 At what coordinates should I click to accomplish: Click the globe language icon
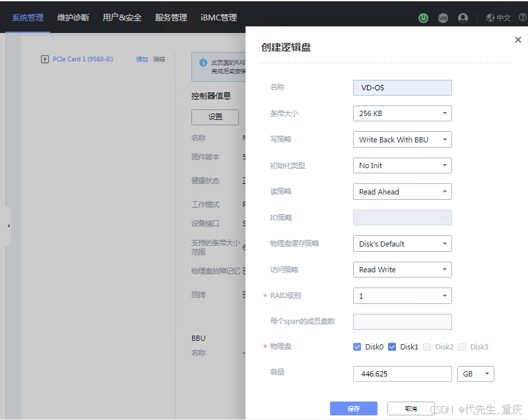point(490,18)
